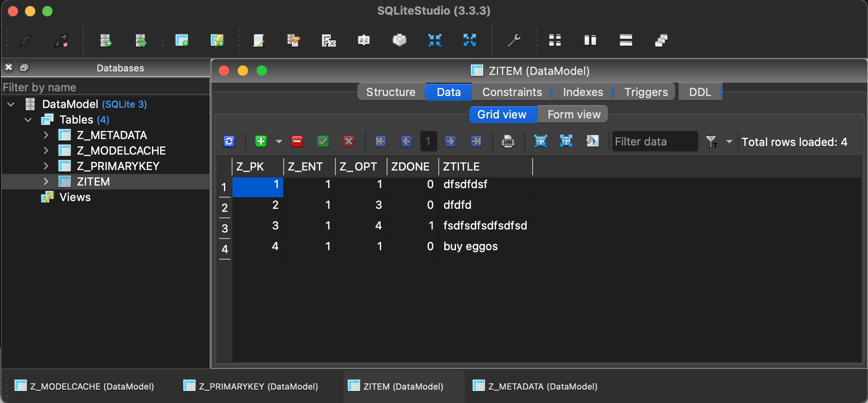Click the Filter data input field
868x403 pixels.
tap(655, 141)
